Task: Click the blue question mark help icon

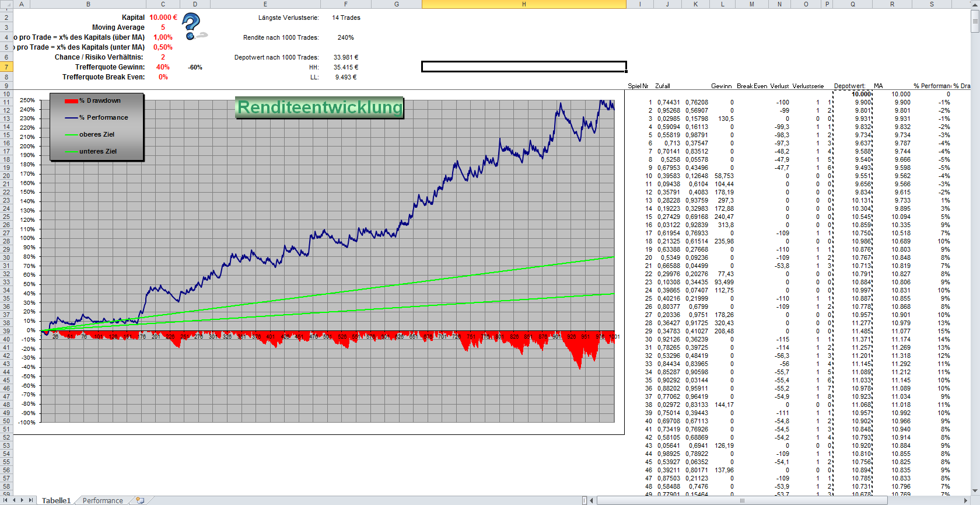Action: point(192,26)
